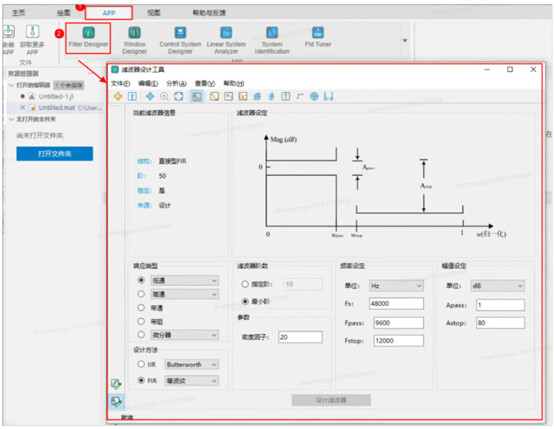
Task: Select the 带阻 radio button
Action: pyautogui.click(x=141, y=321)
